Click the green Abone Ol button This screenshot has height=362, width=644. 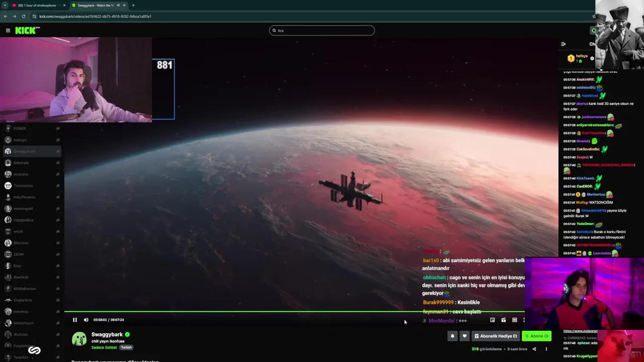pos(536,336)
